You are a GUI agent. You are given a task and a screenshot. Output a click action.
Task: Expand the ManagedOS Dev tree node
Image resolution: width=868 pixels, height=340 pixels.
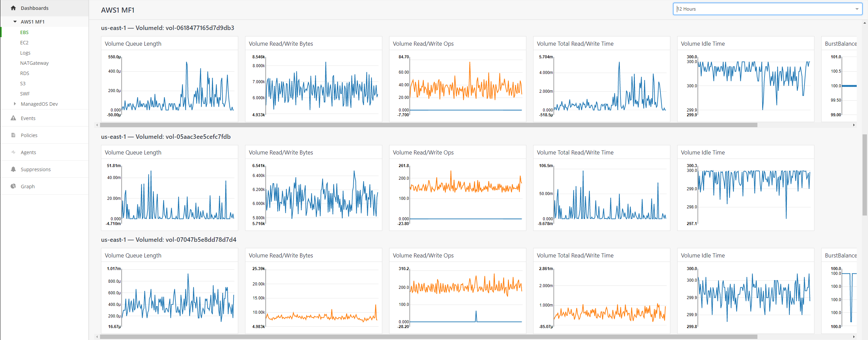15,104
